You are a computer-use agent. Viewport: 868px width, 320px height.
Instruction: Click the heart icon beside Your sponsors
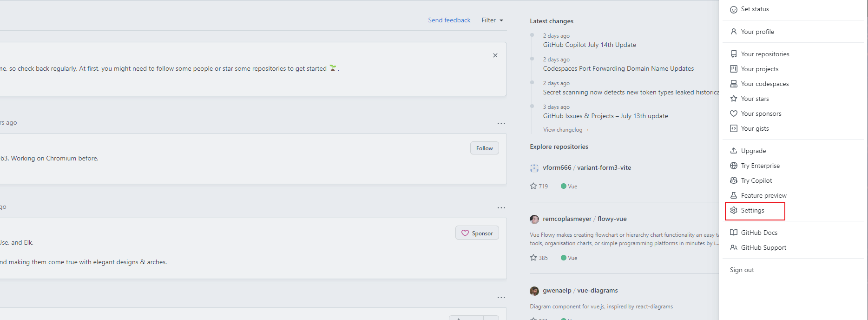click(734, 113)
